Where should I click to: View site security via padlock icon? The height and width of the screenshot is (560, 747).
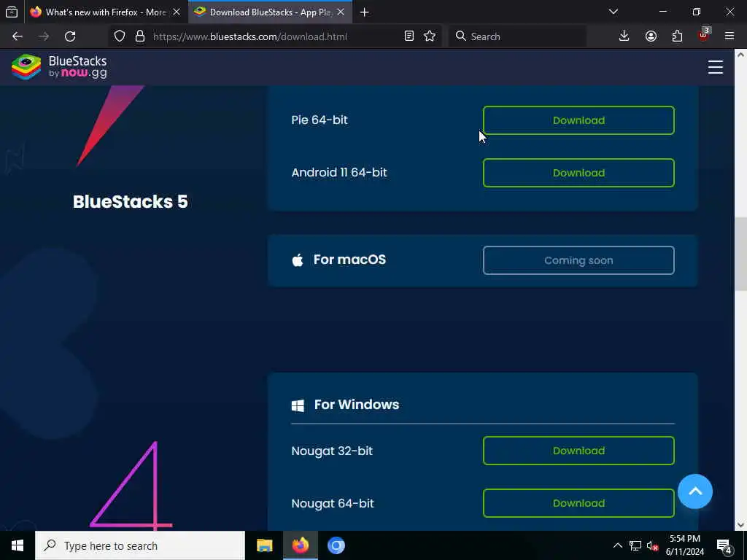[139, 36]
